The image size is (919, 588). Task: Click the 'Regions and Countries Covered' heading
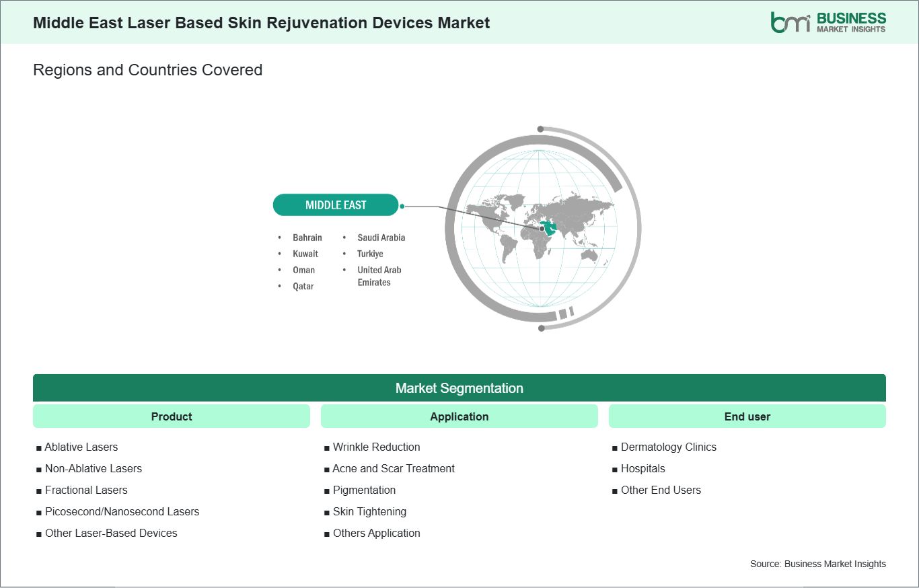tap(147, 70)
